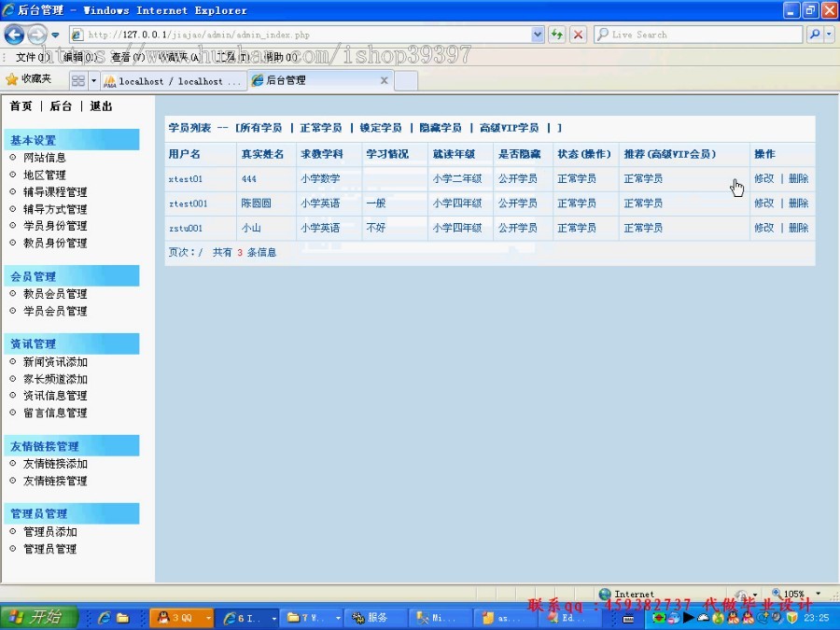Image resolution: width=840 pixels, height=630 pixels.
Task: Click the 退出 logout link
Action: coord(101,106)
